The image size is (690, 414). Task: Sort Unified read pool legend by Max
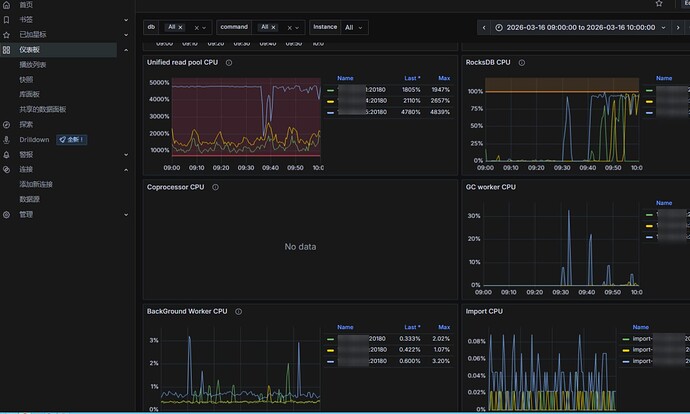tap(444, 78)
